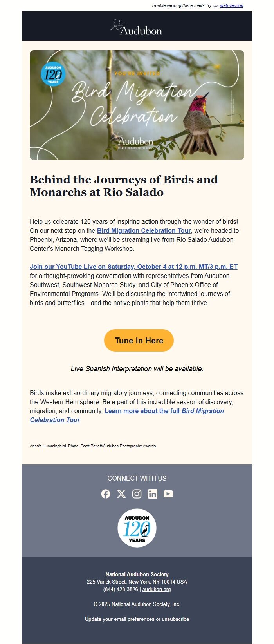The width and height of the screenshot is (274, 644).
Task: Click the phone number (844) 428-3826
Action: point(121,589)
